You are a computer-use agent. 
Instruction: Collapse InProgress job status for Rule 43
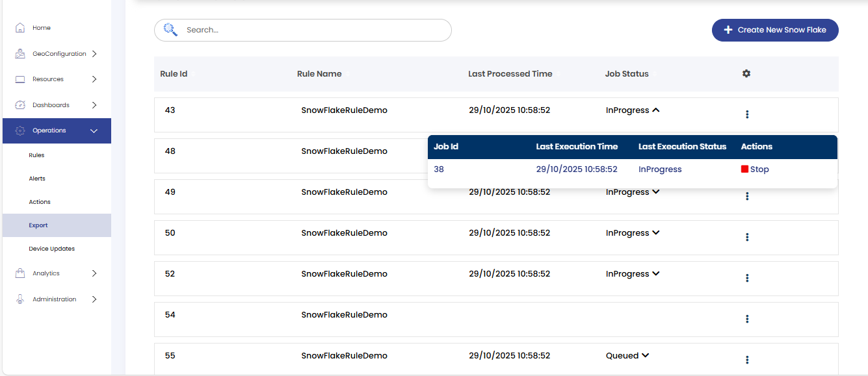(655, 110)
